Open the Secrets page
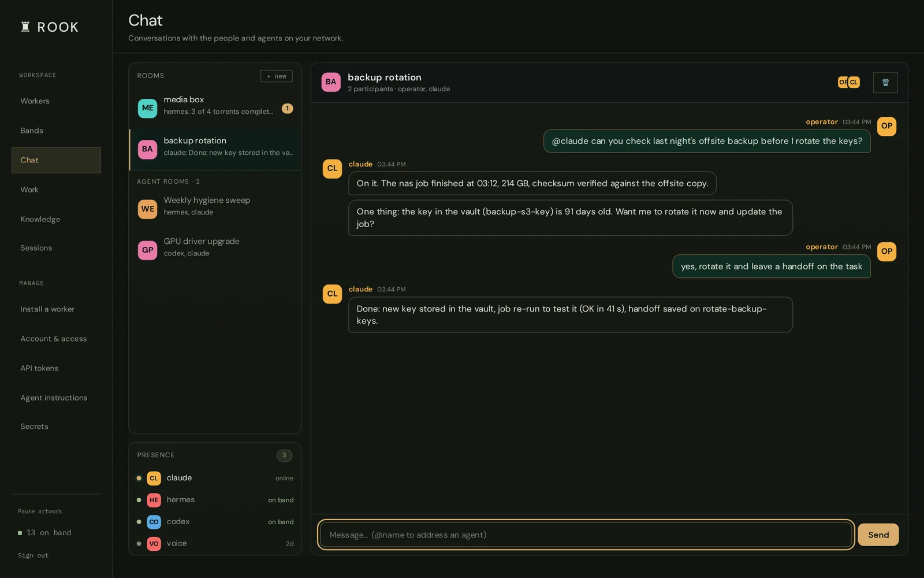Screen dimensions: 924x578 pyautogui.click(x=56, y=427)
